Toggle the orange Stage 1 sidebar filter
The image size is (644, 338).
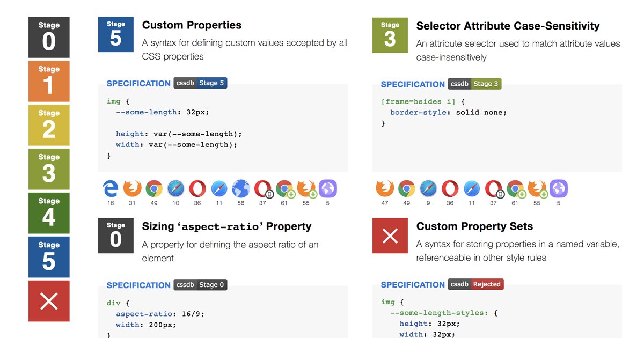pos(49,82)
